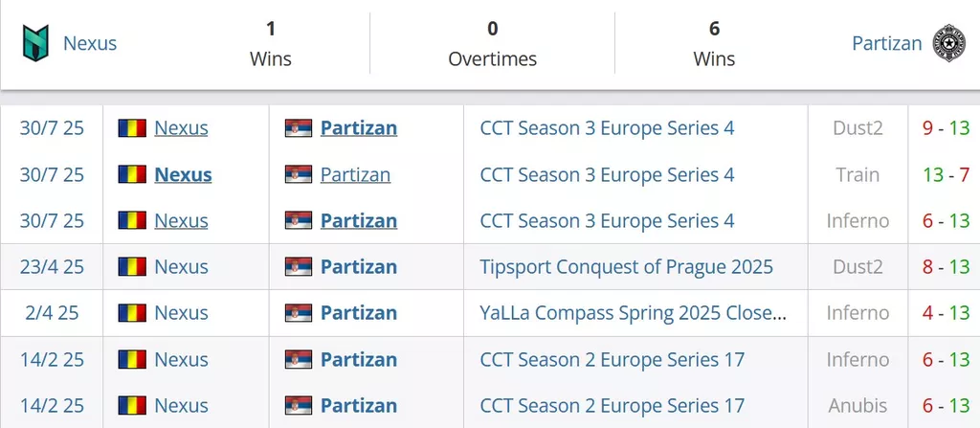
Task: Click Romanian flag in YaLLa Compass row
Action: point(132,313)
